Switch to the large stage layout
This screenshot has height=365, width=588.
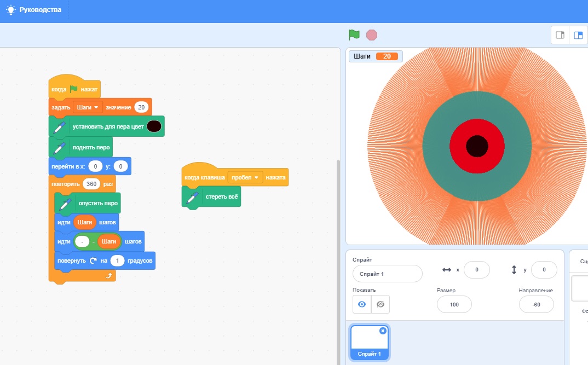tap(578, 35)
